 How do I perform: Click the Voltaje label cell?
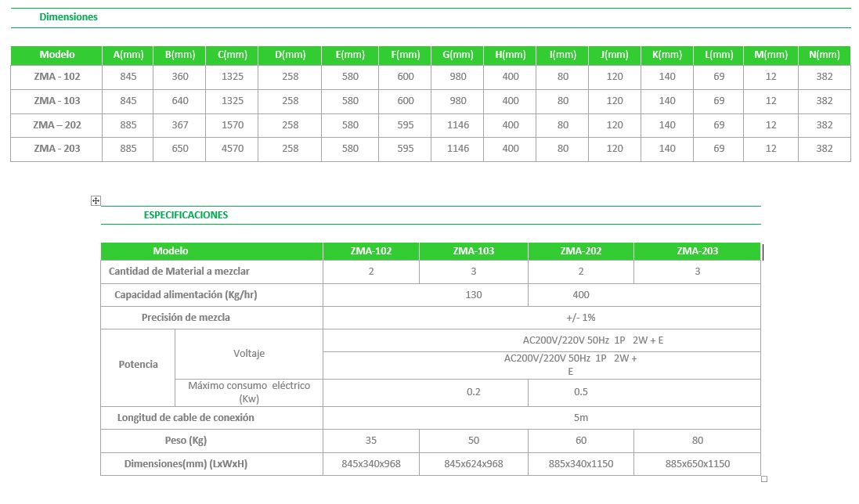(248, 354)
